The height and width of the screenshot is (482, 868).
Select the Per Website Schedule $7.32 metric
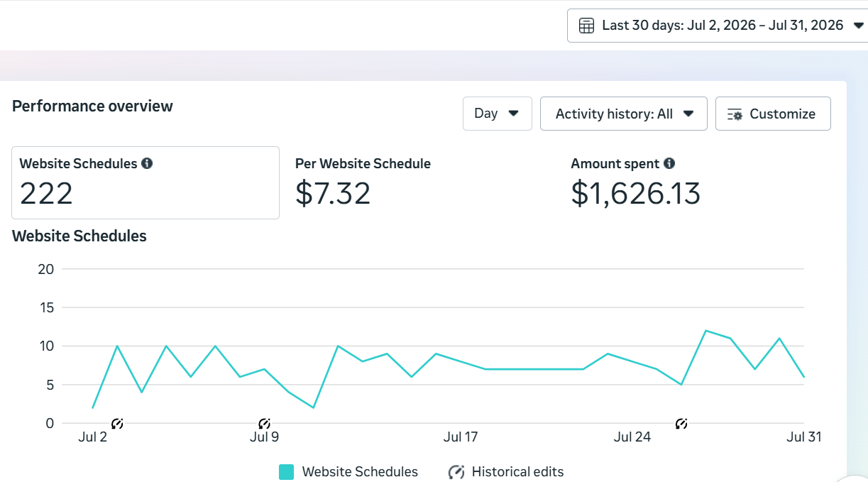[x=363, y=183]
